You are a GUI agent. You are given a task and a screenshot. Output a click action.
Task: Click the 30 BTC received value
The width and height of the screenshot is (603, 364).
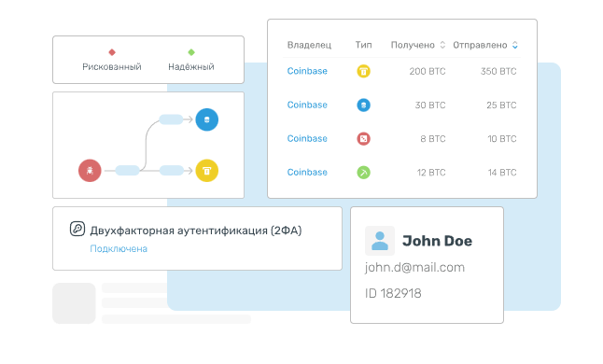pyautogui.click(x=430, y=105)
